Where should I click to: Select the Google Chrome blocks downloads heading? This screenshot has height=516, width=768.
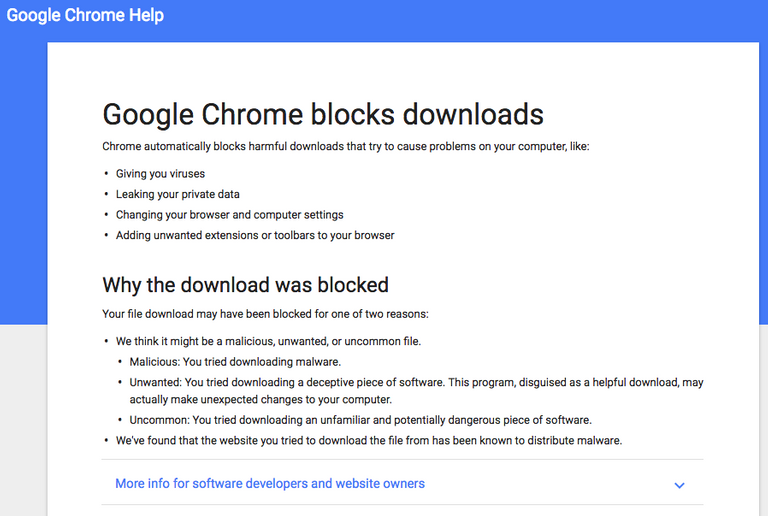[323, 115]
